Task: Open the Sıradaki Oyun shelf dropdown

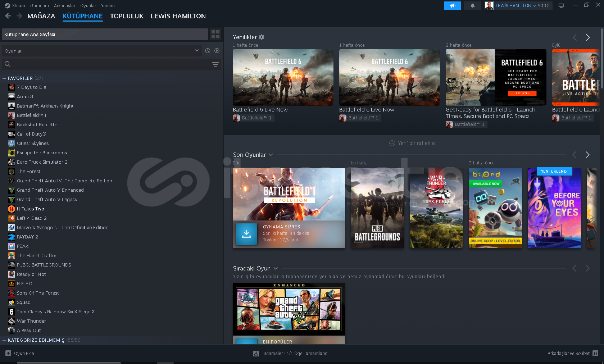Action: tap(276, 268)
